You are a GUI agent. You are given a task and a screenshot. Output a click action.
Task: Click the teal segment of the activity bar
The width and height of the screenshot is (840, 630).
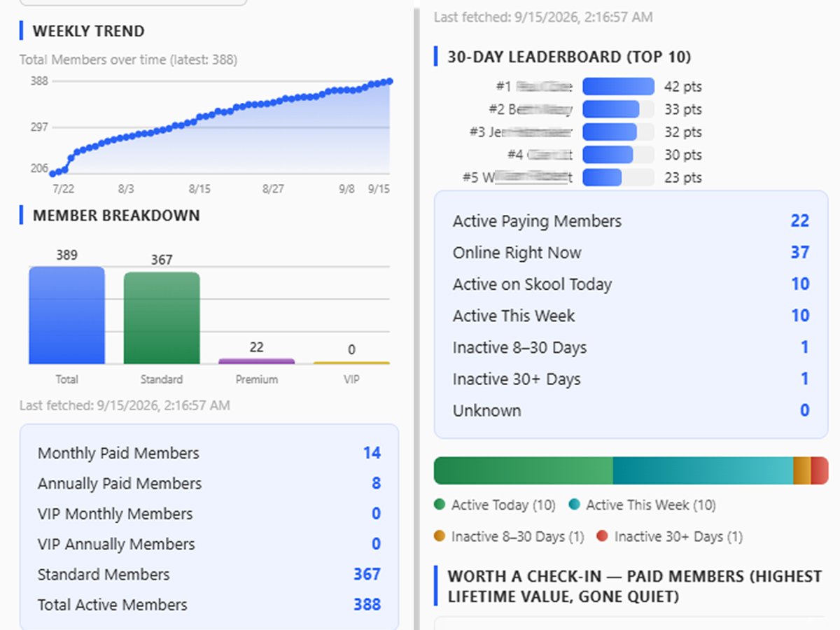(703, 470)
